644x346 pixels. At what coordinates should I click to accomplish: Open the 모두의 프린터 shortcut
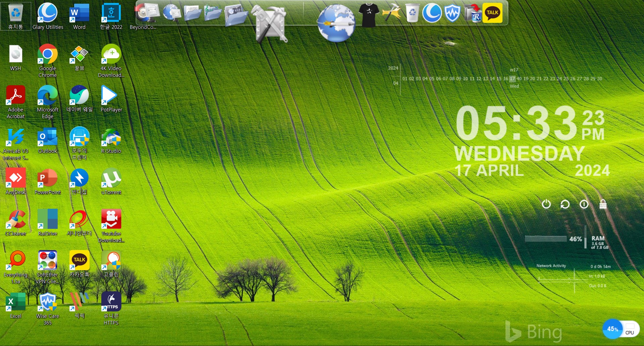79,144
